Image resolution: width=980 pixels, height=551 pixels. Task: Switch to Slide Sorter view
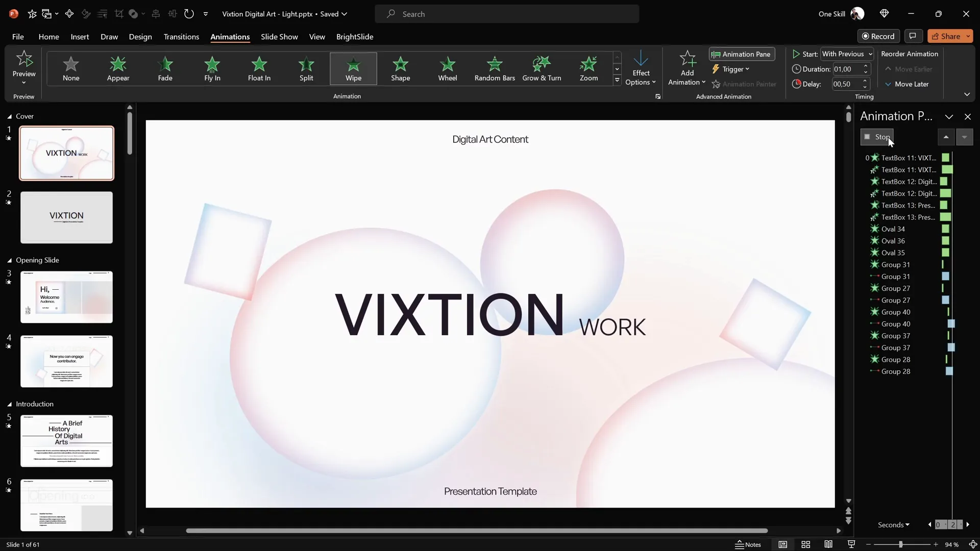tap(805, 544)
